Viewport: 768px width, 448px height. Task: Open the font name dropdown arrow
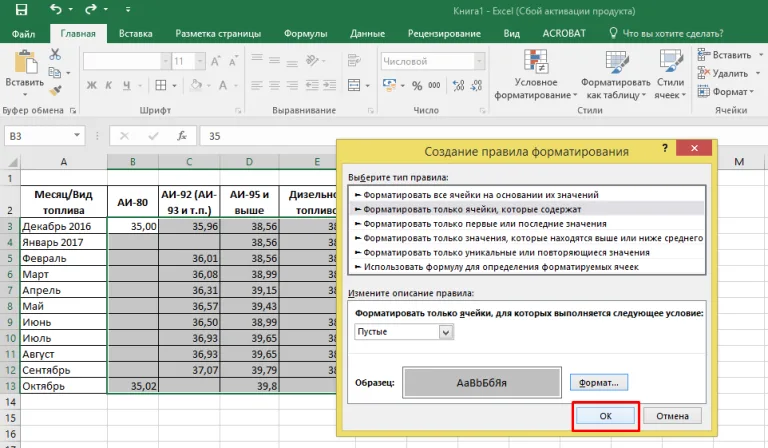coord(166,61)
